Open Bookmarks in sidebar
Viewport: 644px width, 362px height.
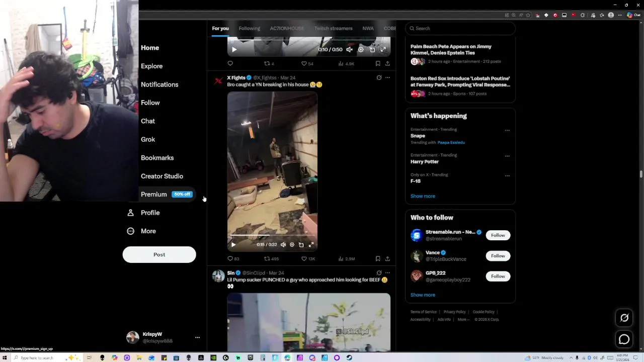coord(157,158)
